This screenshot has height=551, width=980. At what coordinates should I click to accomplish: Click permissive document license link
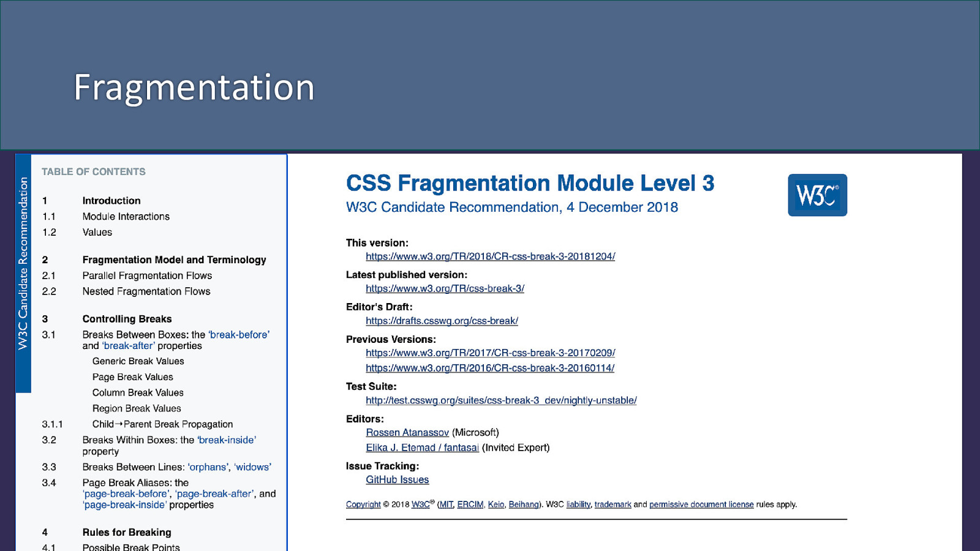coord(701,504)
